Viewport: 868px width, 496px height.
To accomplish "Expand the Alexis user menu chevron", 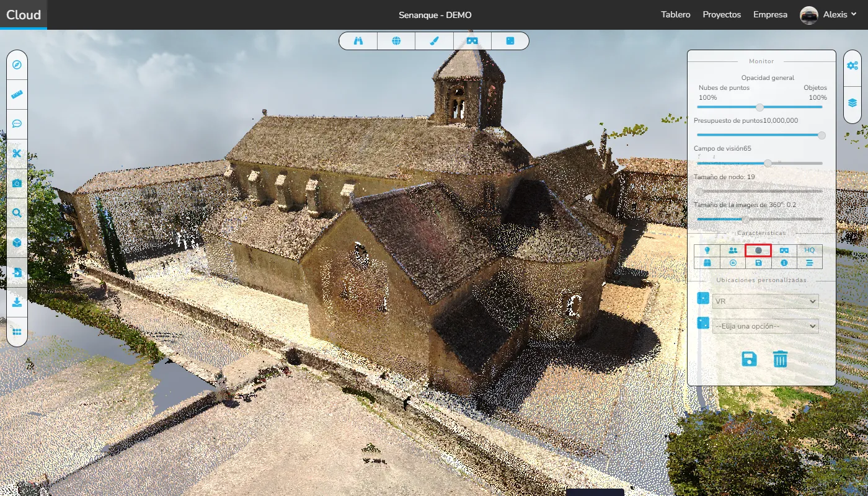I will point(854,14).
